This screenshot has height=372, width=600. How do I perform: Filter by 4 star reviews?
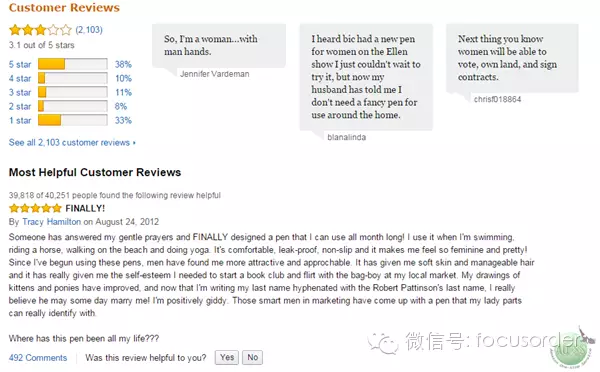coord(20,78)
